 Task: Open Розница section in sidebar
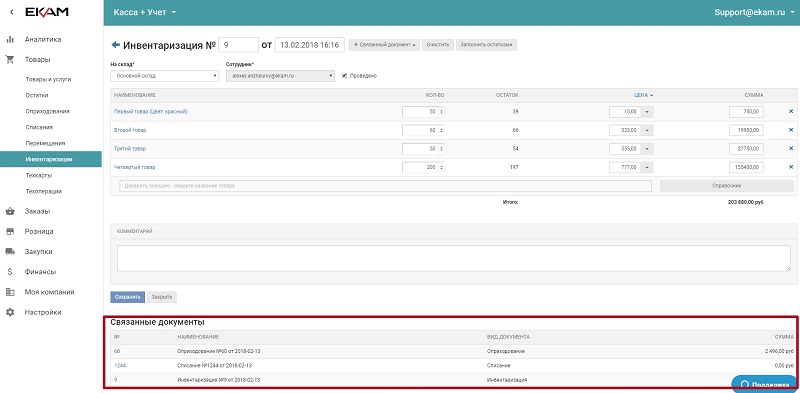(39, 231)
